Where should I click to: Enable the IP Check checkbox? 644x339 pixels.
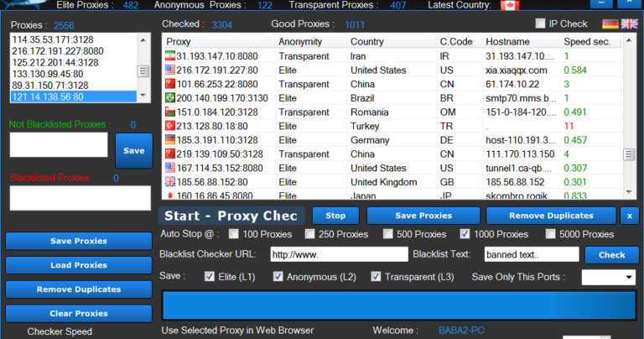coord(541,23)
